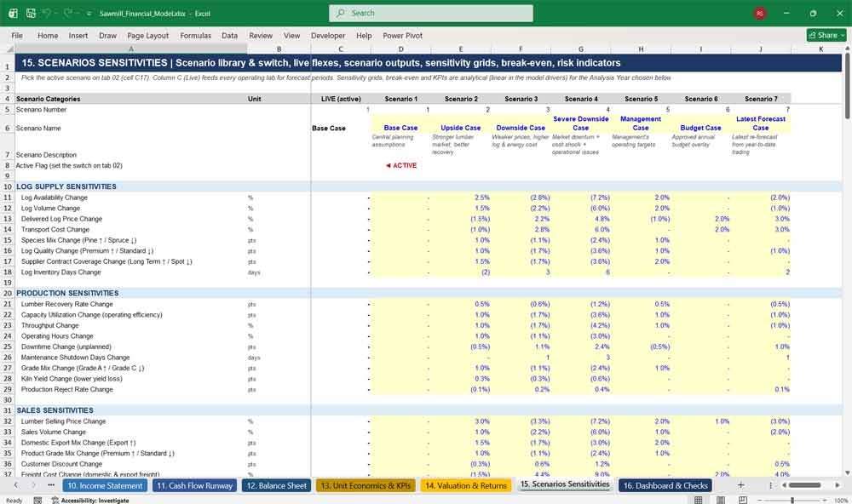Viewport: 852px width, 504px height.
Task: Open the Home ribbon tab
Action: 48,35
